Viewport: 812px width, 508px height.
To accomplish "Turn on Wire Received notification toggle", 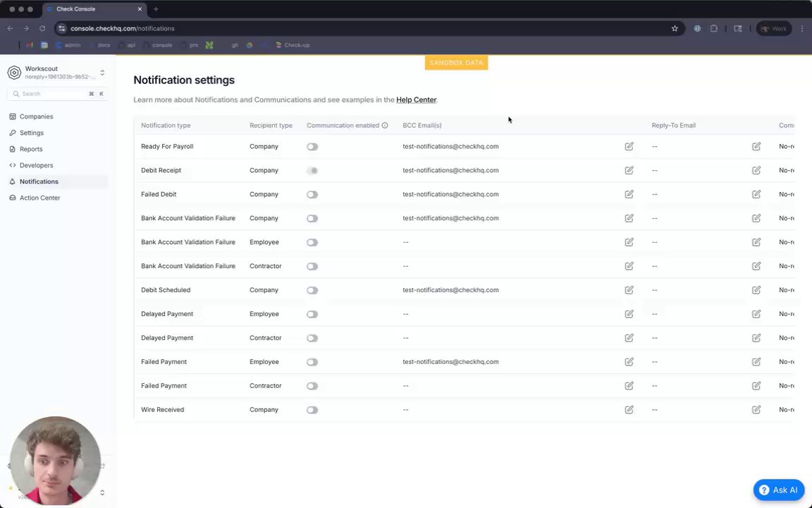I will (x=312, y=410).
